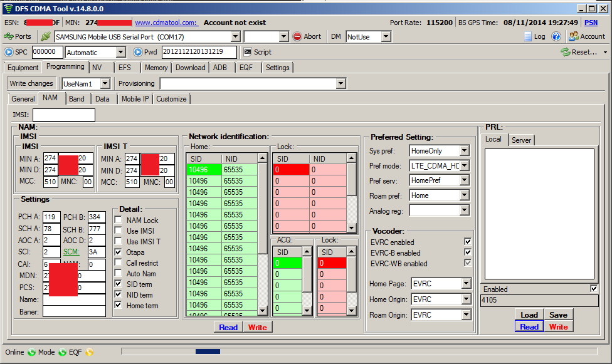Viewport: 612px width, 364px height.
Task: Expand the SPC Automatic dropdown
Action: 121,52
